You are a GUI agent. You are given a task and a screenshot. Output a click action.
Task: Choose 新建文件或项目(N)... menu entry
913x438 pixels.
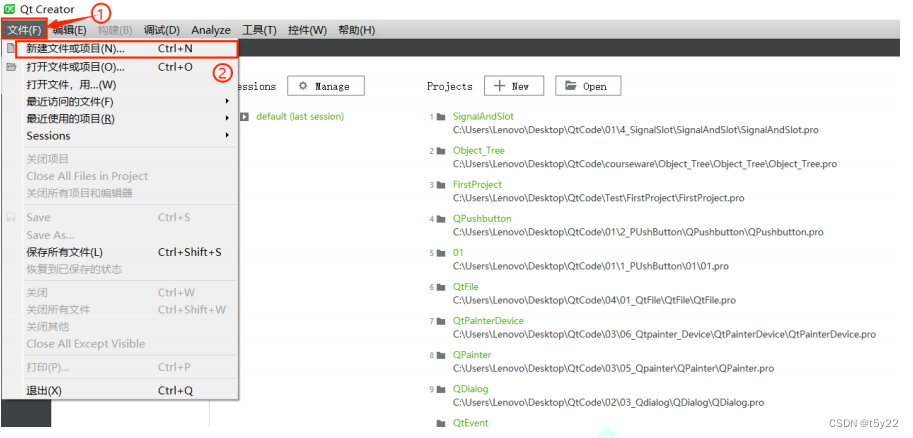128,49
